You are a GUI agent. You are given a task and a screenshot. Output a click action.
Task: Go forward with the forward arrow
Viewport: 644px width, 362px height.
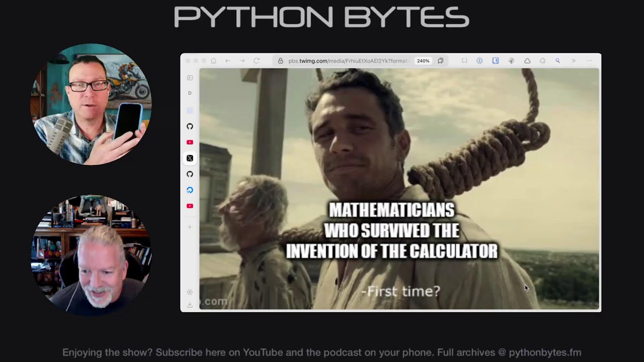(x=242, y=61)
